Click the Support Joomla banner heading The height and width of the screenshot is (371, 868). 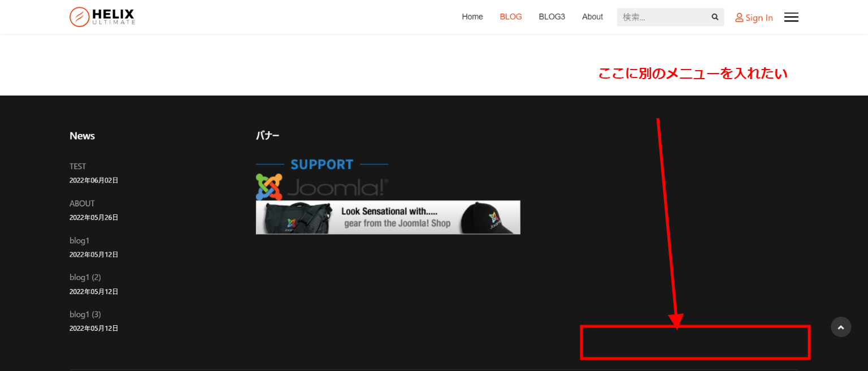click(x=322, y=165)
